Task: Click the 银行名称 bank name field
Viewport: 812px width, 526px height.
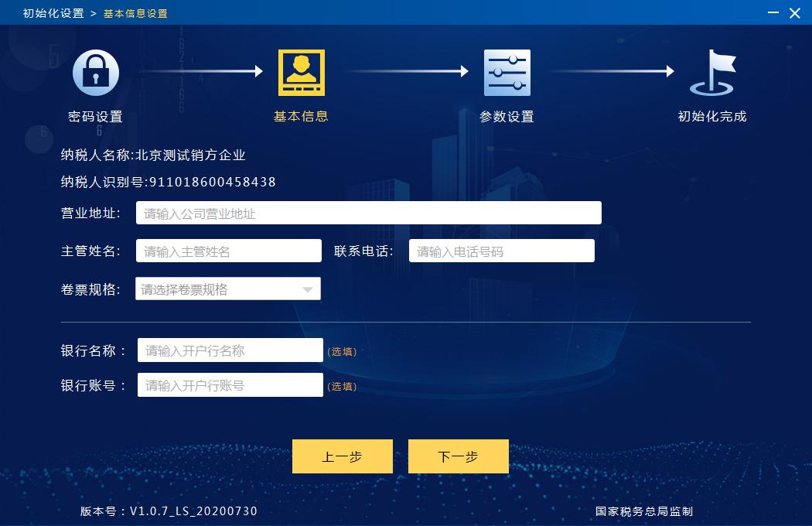Action: (229, 350)
